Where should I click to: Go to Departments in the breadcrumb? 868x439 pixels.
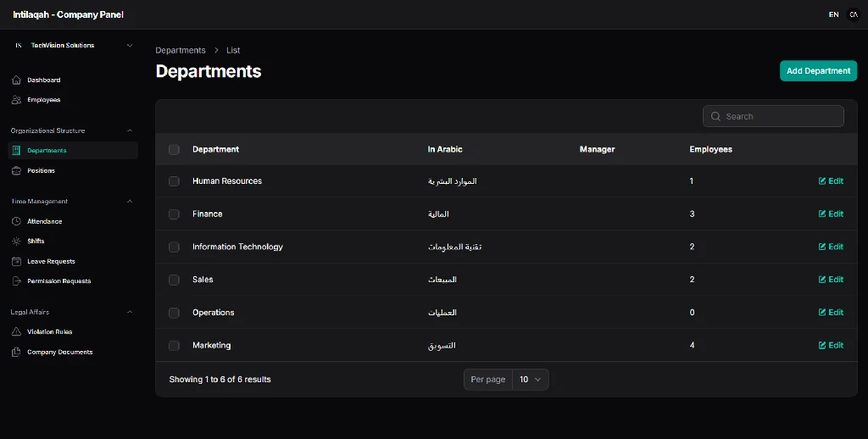[x=181, y=50]
